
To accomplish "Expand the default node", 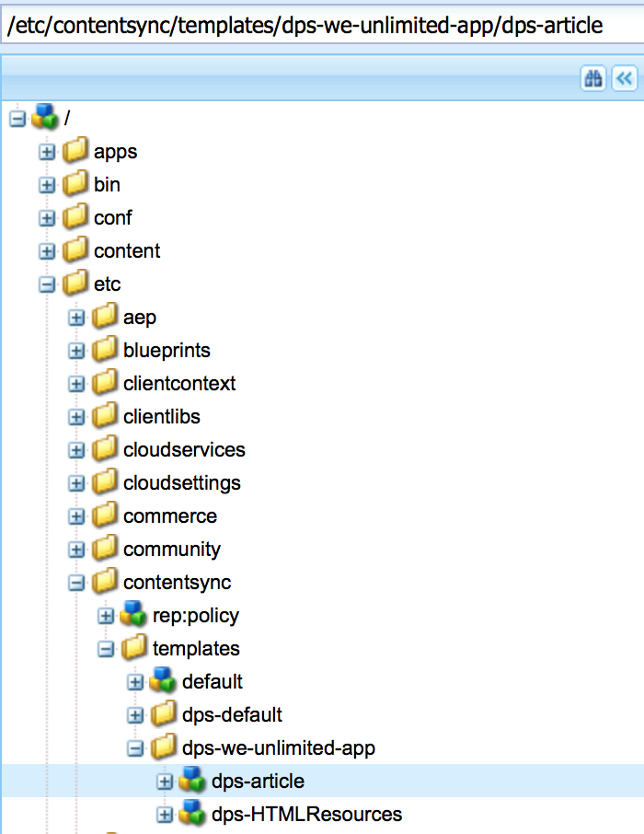I will pyautogui.click(x=135, y=682).
